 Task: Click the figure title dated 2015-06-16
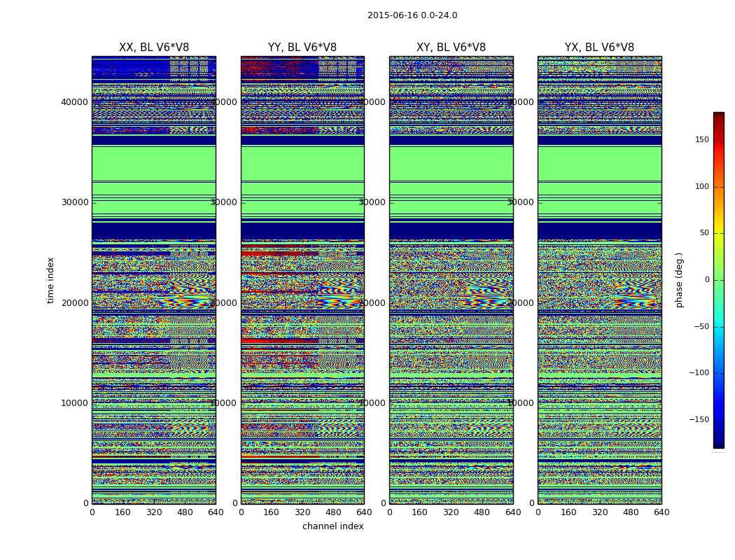click(x=412, y=15)
